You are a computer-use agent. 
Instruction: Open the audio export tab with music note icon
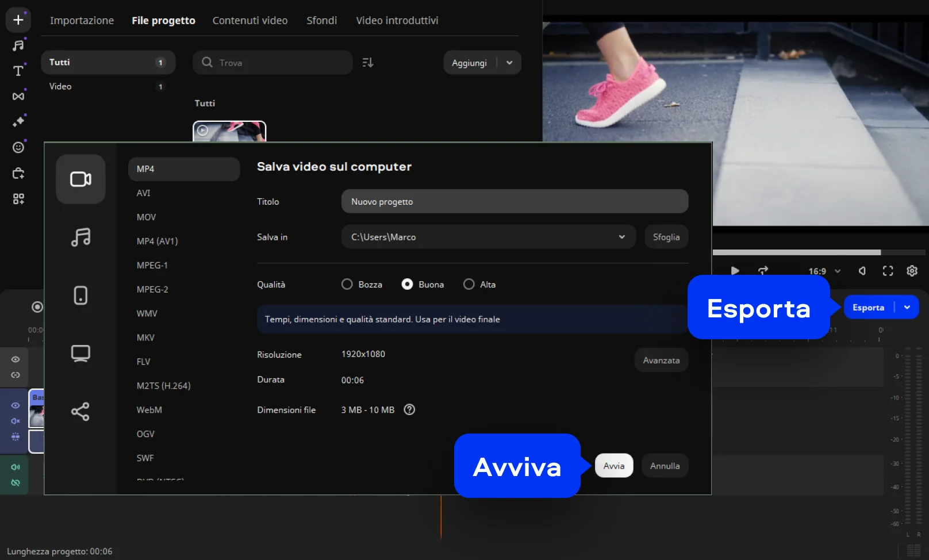point(80,237)
